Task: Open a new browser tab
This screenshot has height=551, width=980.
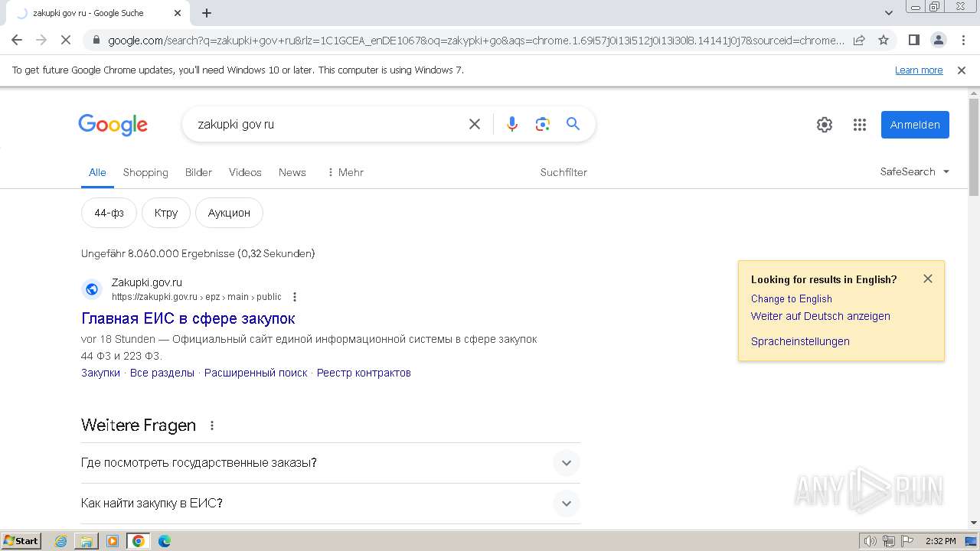Action: [207, 13]
